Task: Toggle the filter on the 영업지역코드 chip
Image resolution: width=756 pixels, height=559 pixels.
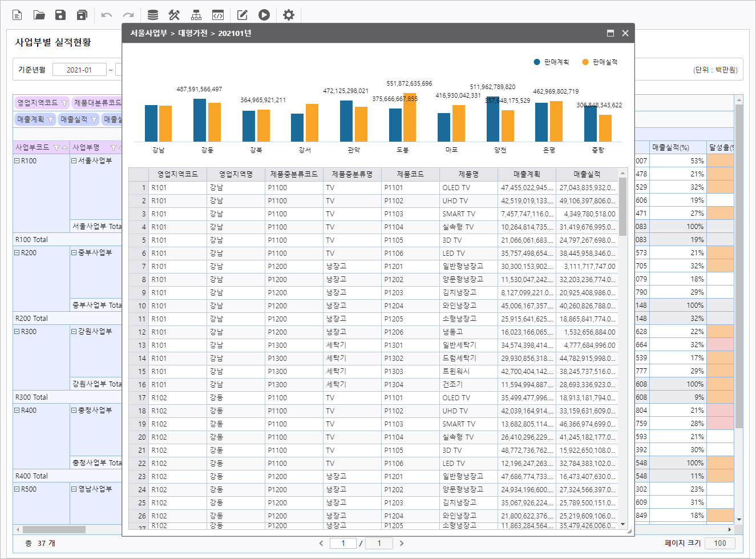Action: point(64,103)
